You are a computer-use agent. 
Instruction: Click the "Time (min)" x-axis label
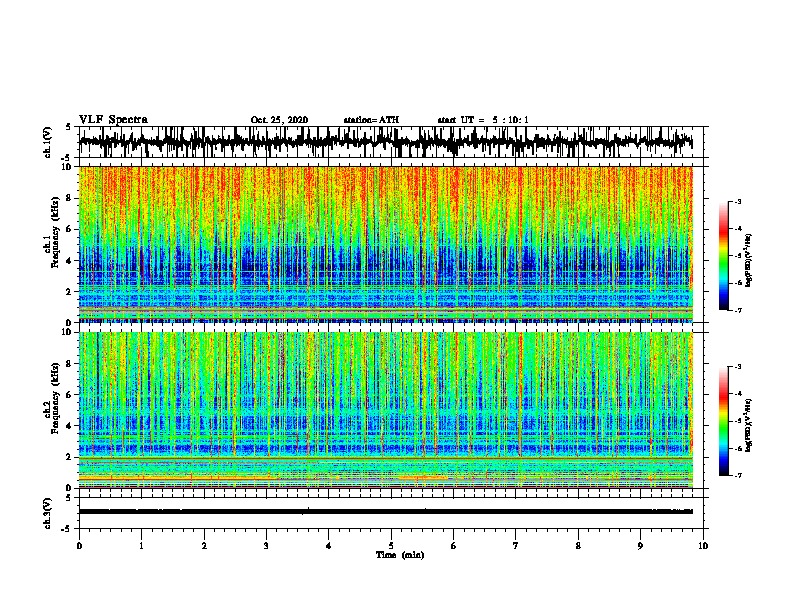(x=400, y=555)
